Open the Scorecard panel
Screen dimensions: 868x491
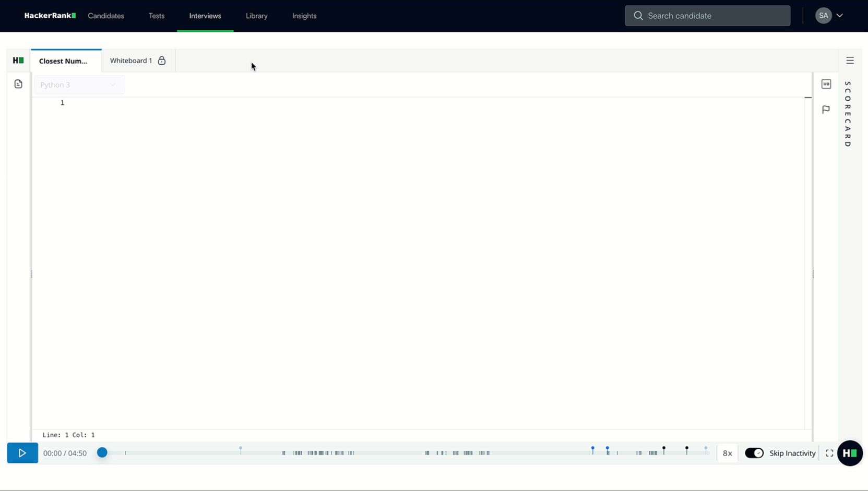pos(848,112)
